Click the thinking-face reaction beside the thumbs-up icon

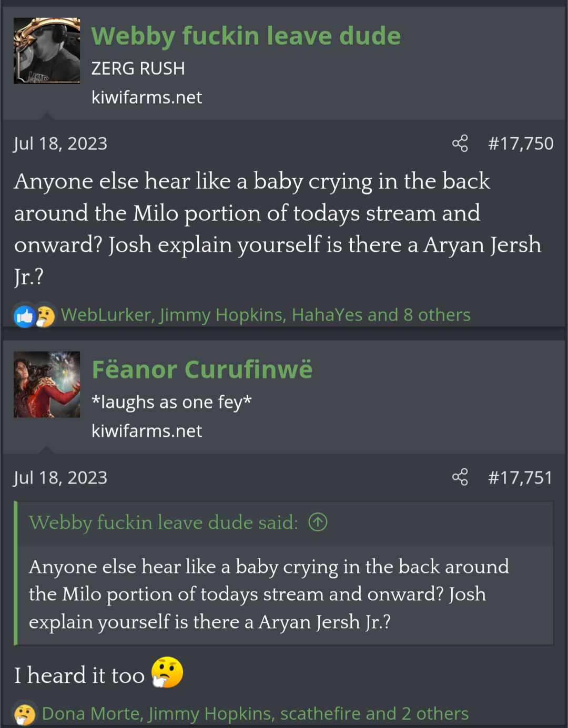pos(46,316)
